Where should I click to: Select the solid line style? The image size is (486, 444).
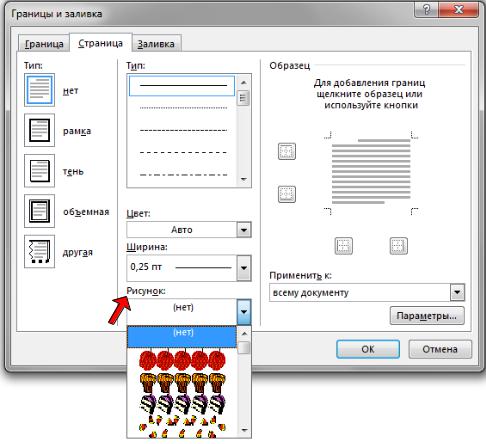tap(182, 86)
